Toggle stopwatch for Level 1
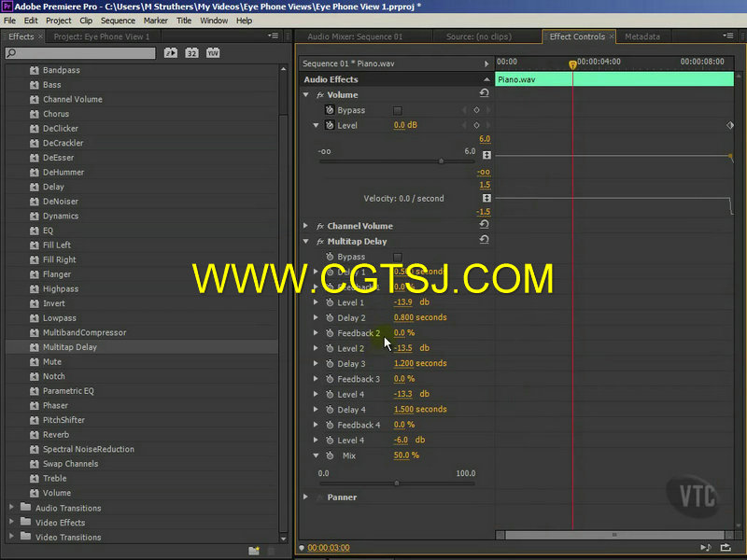The height and width of the screenshot is (560, 747). [330, 302]
